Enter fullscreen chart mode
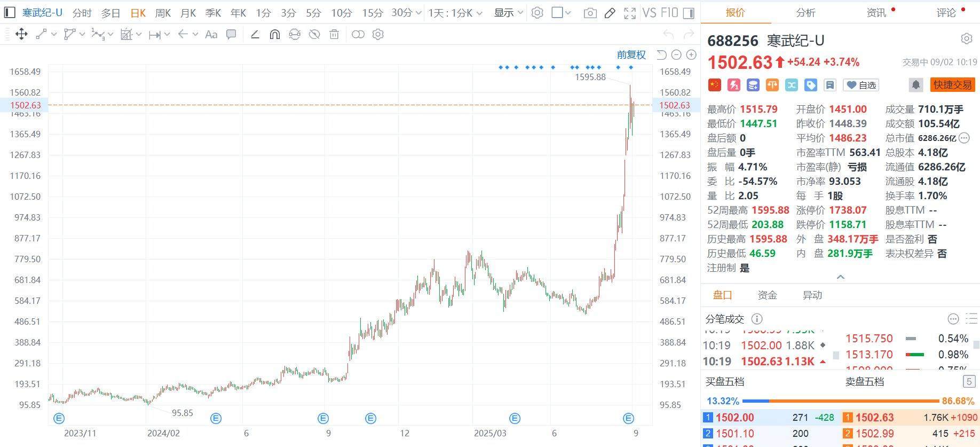The height and width of the screenshot is (447, 980). click(630, 13)
